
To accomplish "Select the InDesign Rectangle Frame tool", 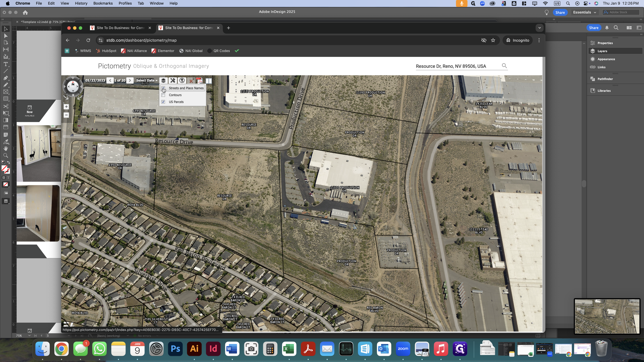I will click(6, 92).
